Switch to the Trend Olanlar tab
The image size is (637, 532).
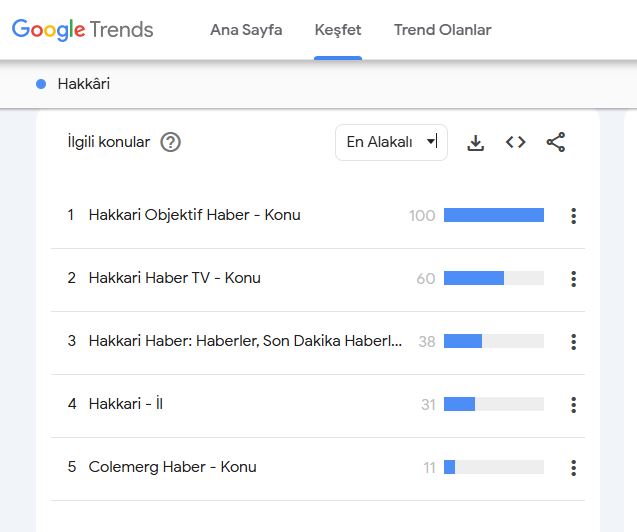pyautogui.click(x=442, y=30)
